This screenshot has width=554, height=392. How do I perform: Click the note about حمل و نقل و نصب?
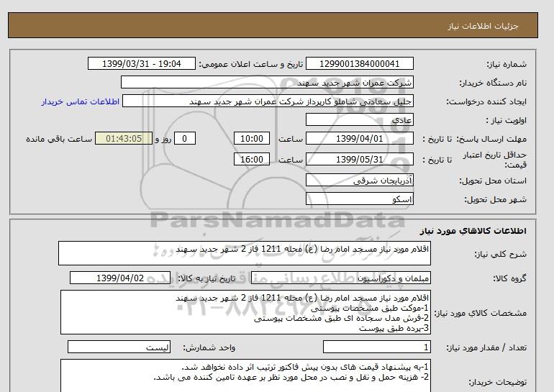pos(291,377)
